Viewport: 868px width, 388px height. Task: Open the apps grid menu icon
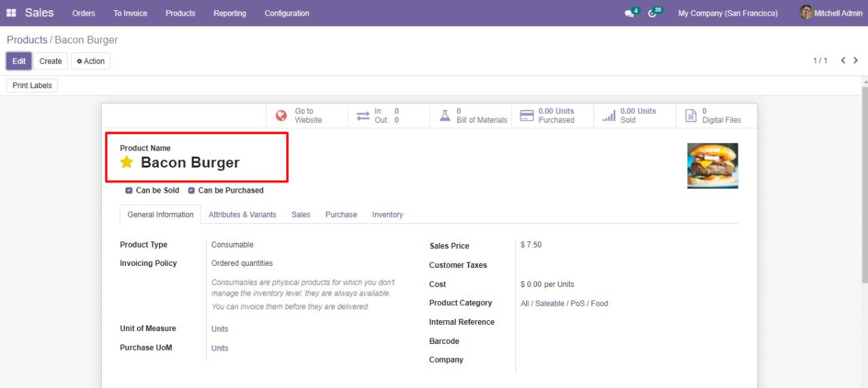[x=12, y=13]
